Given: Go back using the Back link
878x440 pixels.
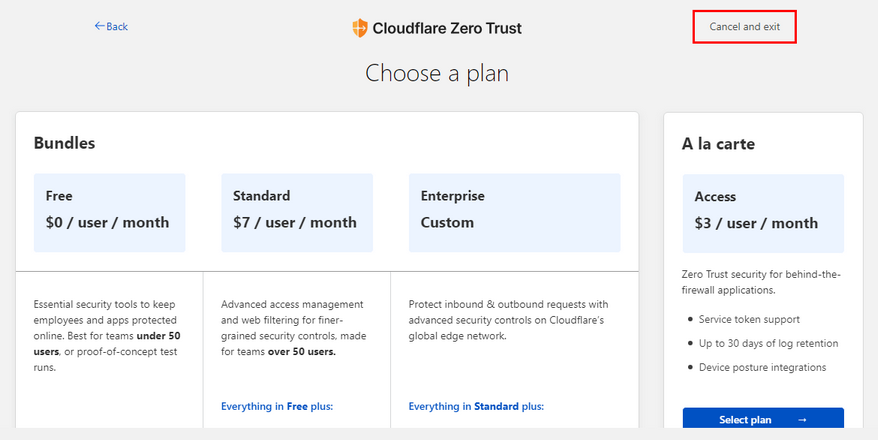Looking at the screenshot, I should pyautogui.click(x=111, y=26).
